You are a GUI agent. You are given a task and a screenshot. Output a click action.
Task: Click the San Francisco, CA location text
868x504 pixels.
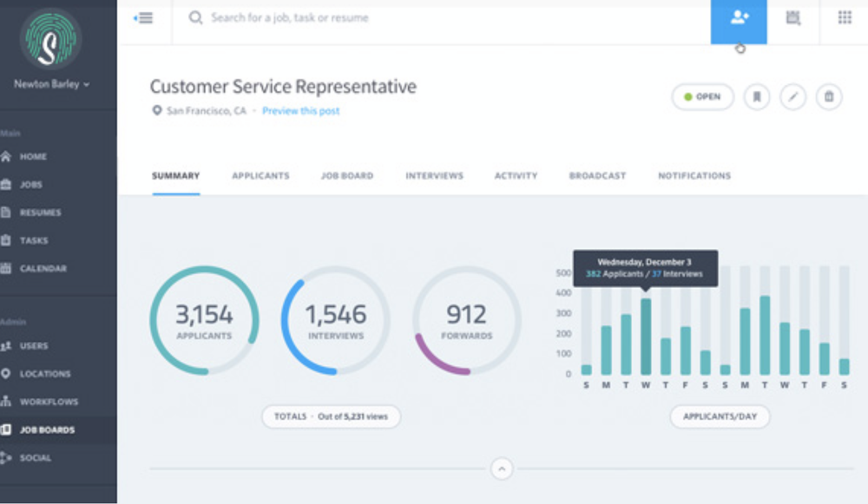click(x=207, y=111)
